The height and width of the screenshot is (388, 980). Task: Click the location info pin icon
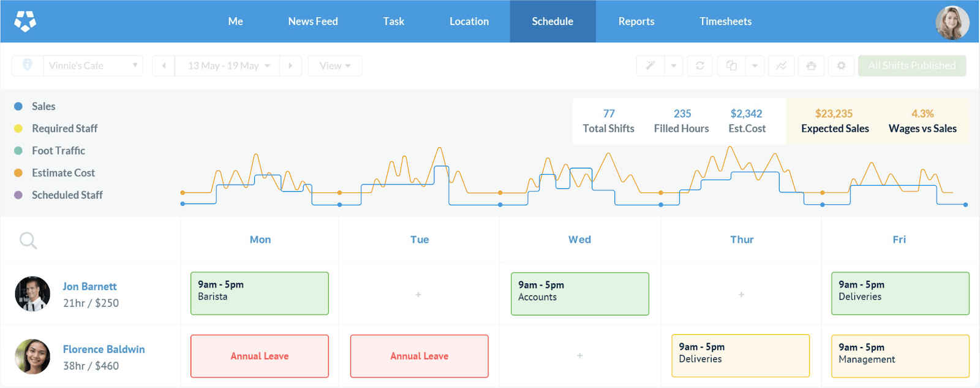28,65
